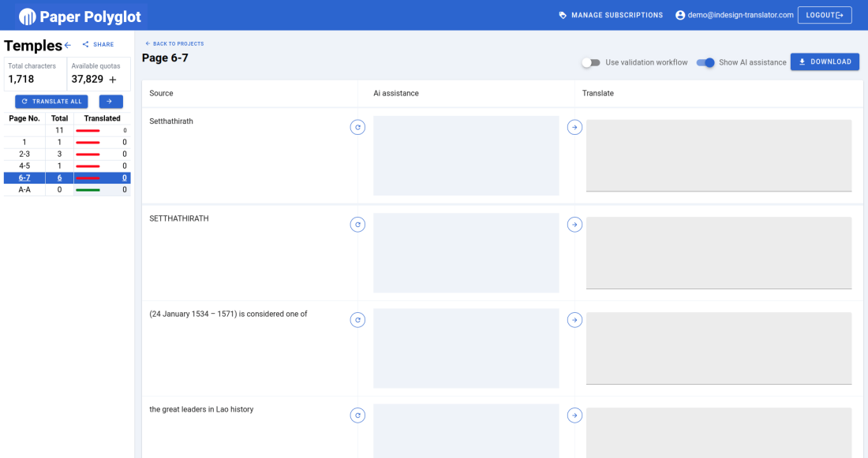Click the back arrow next to Temples title
This screenshot has height=458, width=868.
click(x=68, y=45)
